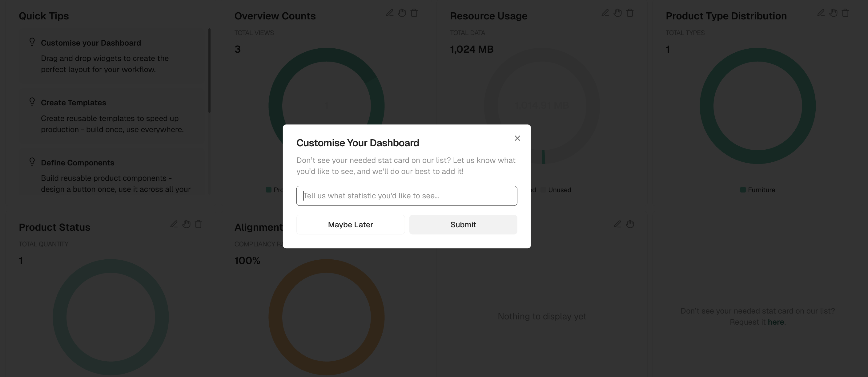Click the 'here' request link
The height and width of the screenshot is (377, 868).
(x=775, y=322)
